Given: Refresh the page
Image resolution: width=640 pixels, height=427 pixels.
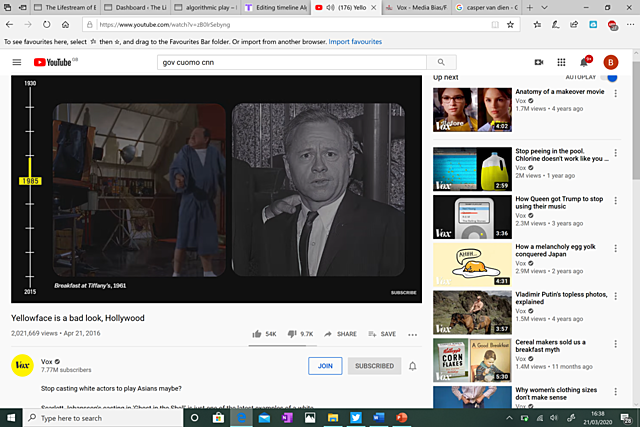Looking at the screenshot, I should [x=47, y=24].
